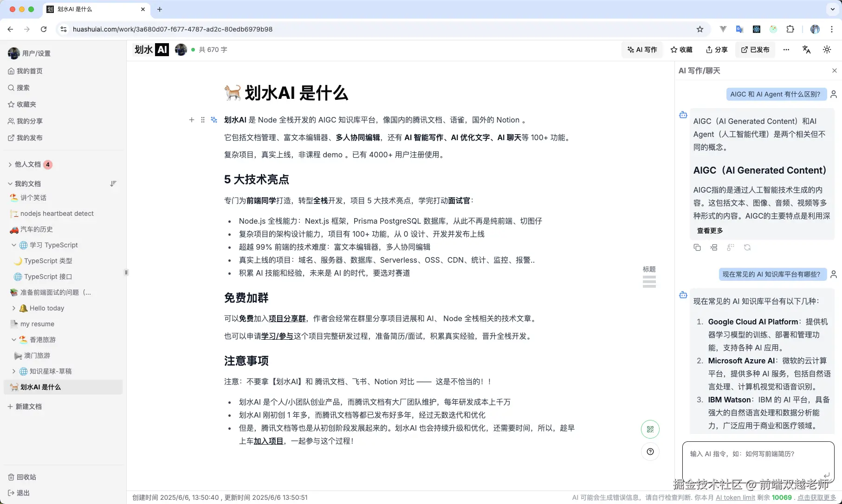Viewport: 842px width, 504px height.
Task: Expand the Hello today folder
Action: coord(14,308)
